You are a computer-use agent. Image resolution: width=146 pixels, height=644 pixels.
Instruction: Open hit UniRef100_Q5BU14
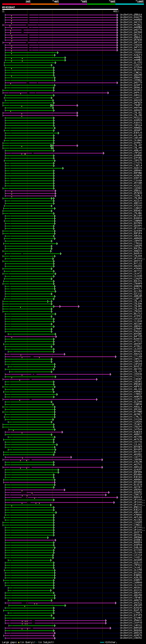(x=131, y=15)
